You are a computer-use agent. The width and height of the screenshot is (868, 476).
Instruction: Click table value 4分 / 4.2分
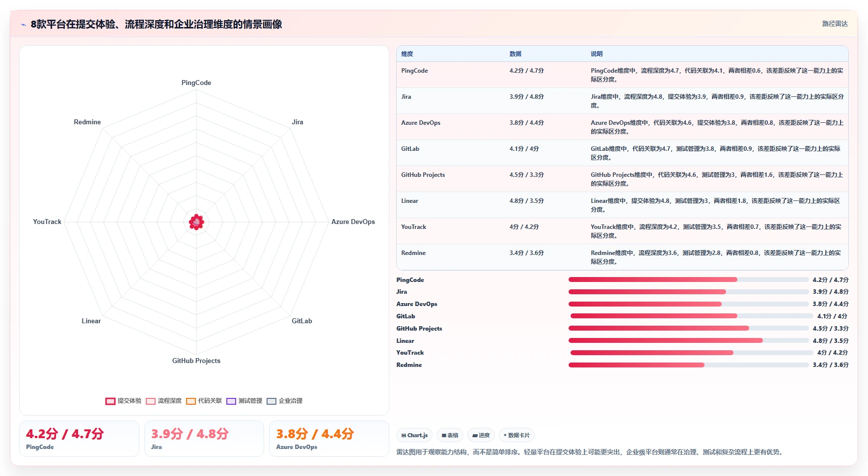coord(524,227)
